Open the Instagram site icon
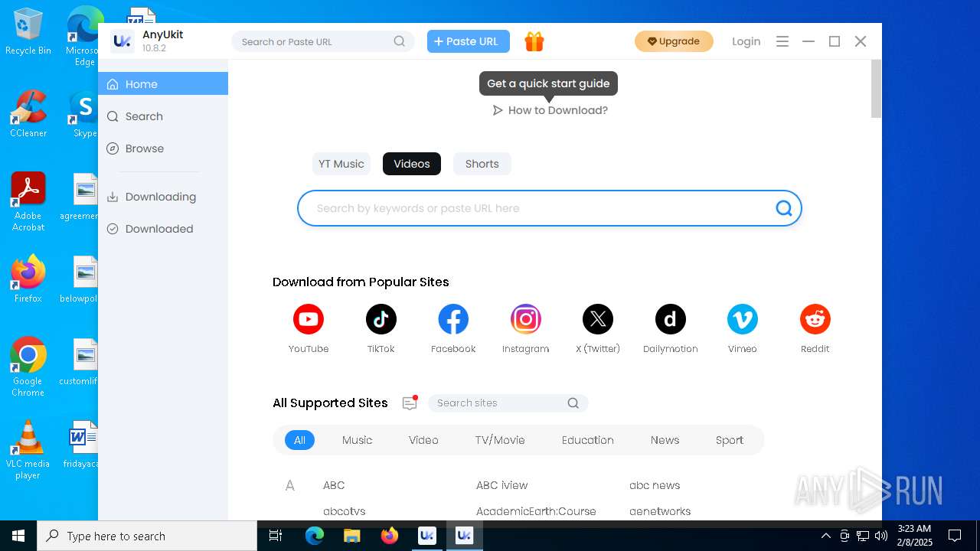 point(526,319)
